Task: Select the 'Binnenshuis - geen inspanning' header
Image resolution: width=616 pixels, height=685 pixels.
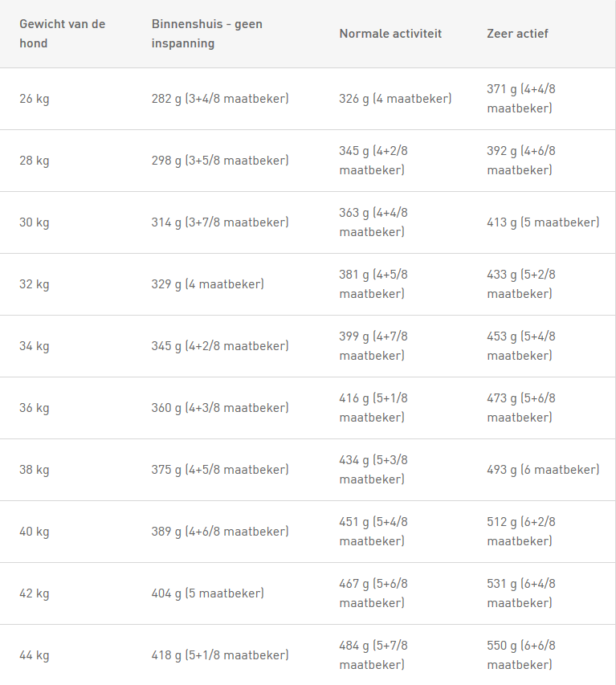Action: point(207,34)
